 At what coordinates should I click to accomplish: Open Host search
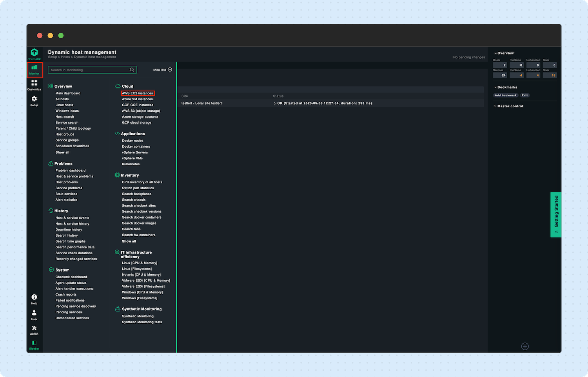click(x=65, y=117)
